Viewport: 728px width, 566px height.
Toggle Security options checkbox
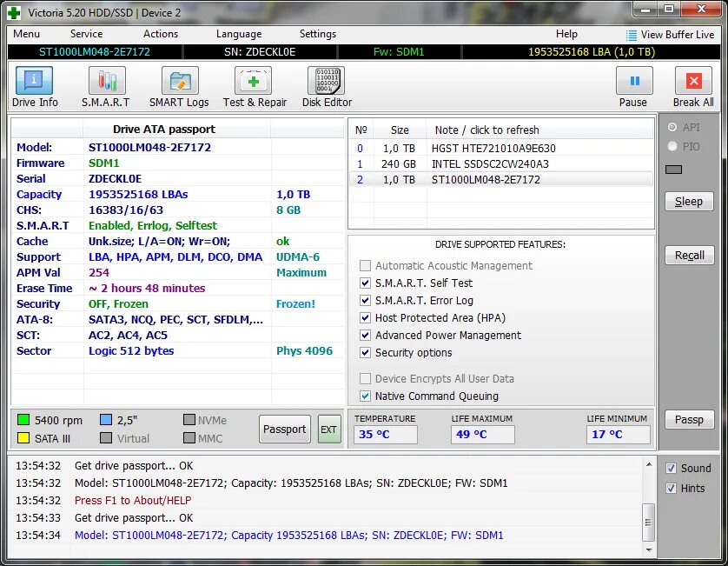tap(366, 353)
